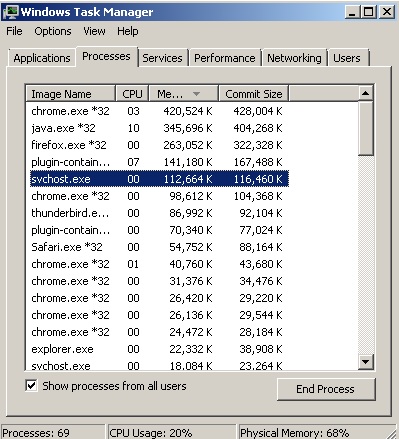Sort by Commit Size column header
The image size is (399, 439).
click(x=254, y=94)
